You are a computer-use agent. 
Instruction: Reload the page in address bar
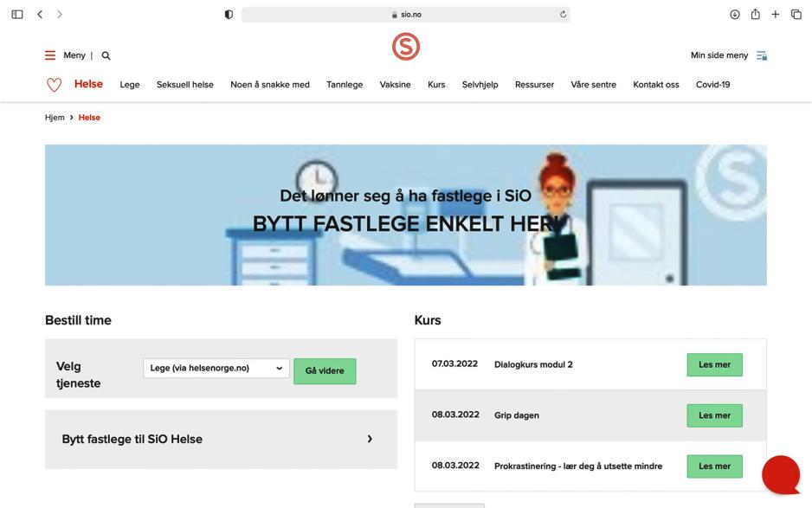[x=564, y=15]
